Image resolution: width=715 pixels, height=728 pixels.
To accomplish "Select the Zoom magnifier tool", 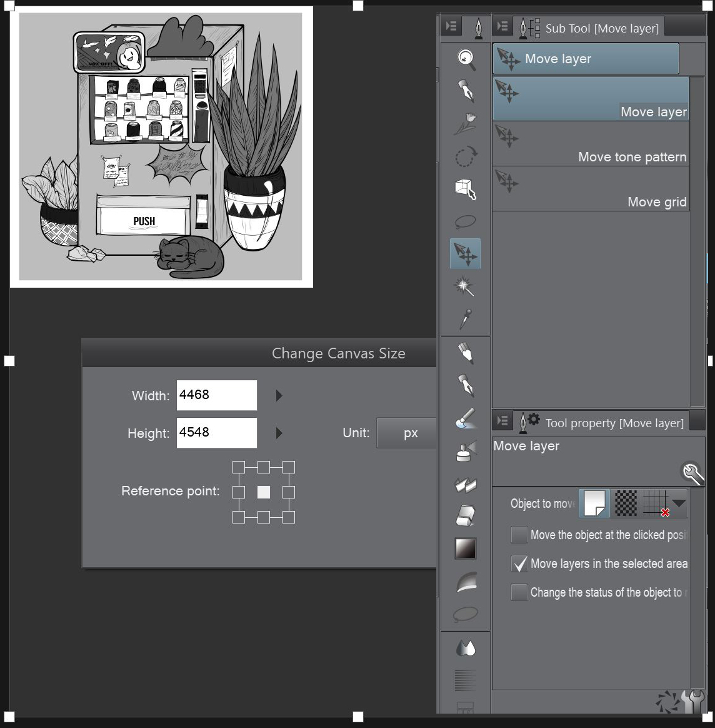I will coord(466,59).
